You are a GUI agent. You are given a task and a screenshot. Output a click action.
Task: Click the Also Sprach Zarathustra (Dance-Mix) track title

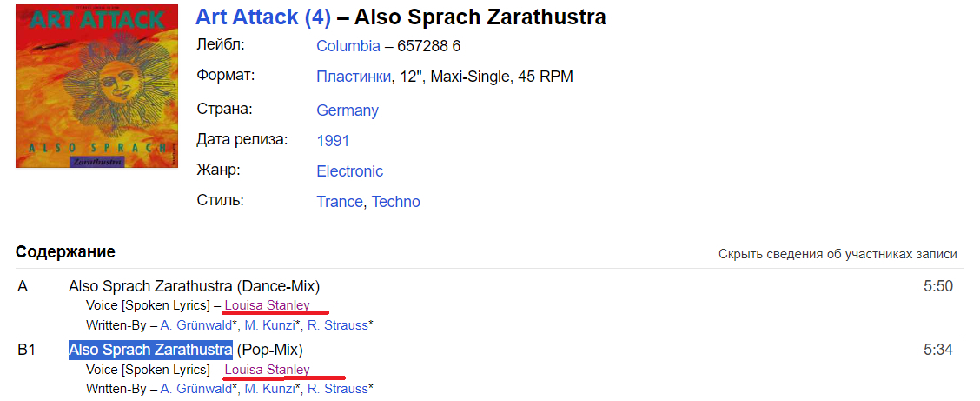coord(194,285)
